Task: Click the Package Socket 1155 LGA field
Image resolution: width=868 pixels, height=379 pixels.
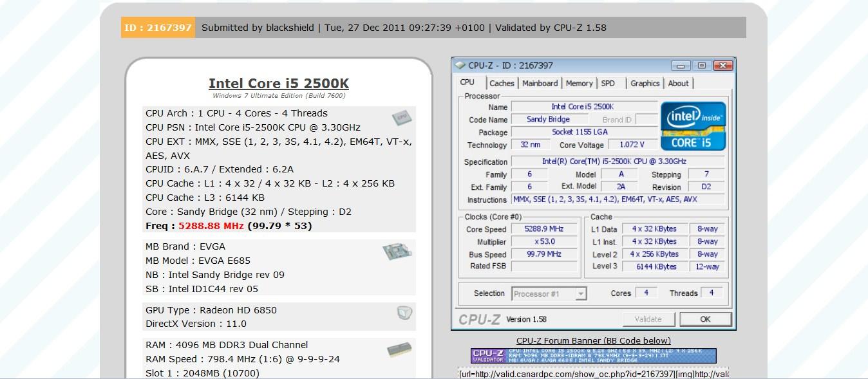Action: pos(583,133)
